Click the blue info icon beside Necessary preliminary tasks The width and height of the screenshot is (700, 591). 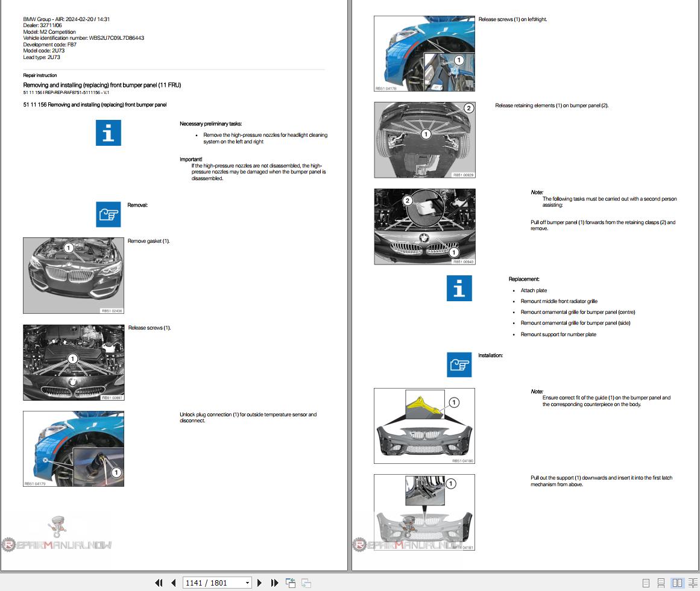coord(109,133)
